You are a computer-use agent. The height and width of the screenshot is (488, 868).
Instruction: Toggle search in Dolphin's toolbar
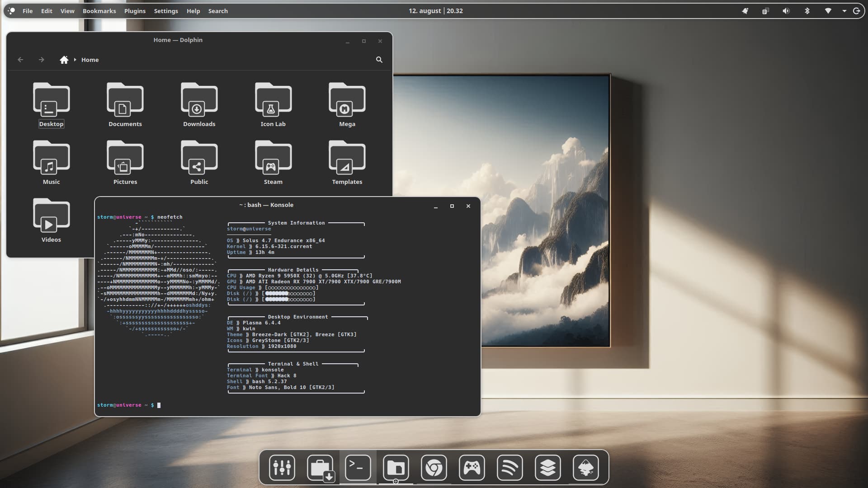coord(379,59)
